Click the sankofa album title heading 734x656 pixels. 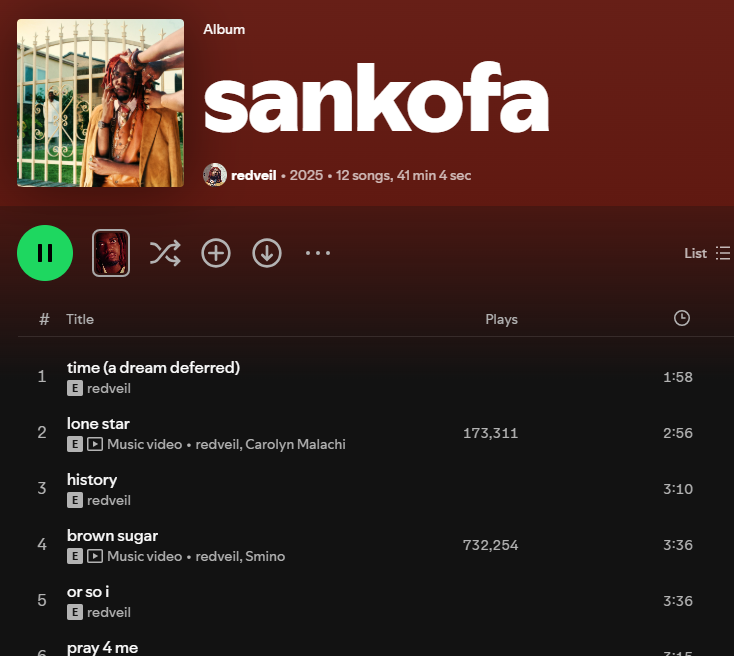[x=376, y=98]
